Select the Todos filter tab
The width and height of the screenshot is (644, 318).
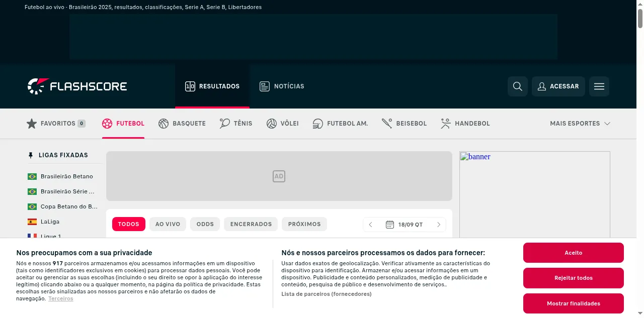tap(129, 224)
